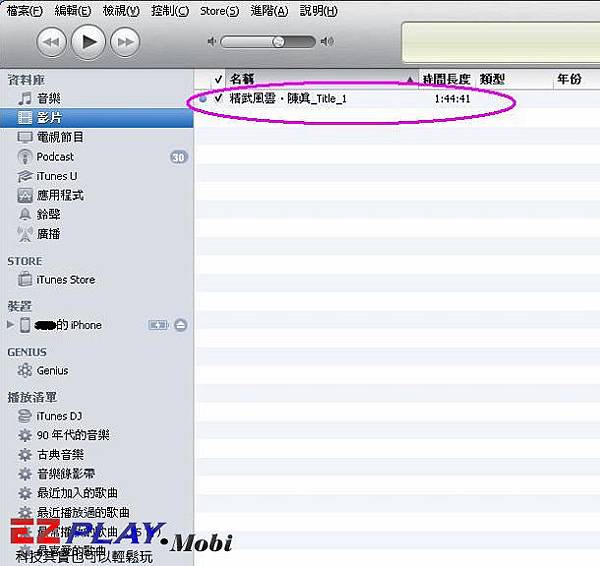Image resolution: width=600 pixels, height=566 pixels.
Task: Open the 進階(A) menu
Action: pos(269,11)
